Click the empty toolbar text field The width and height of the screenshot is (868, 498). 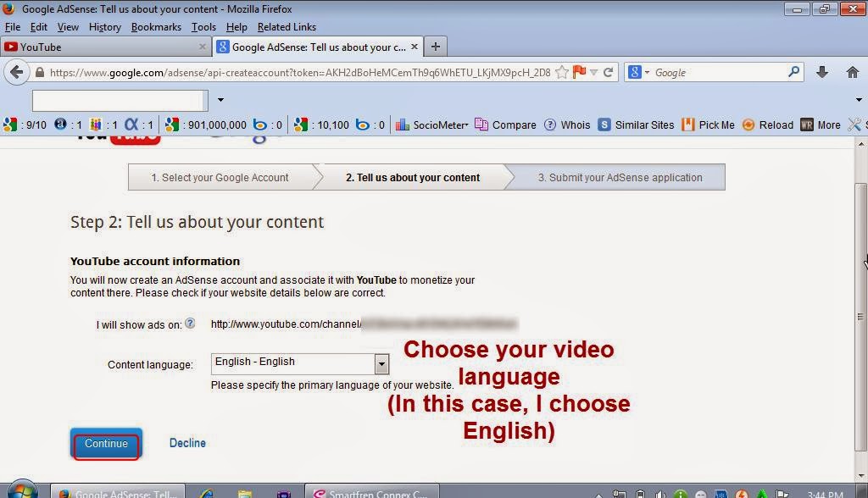(x=120, y=101)
